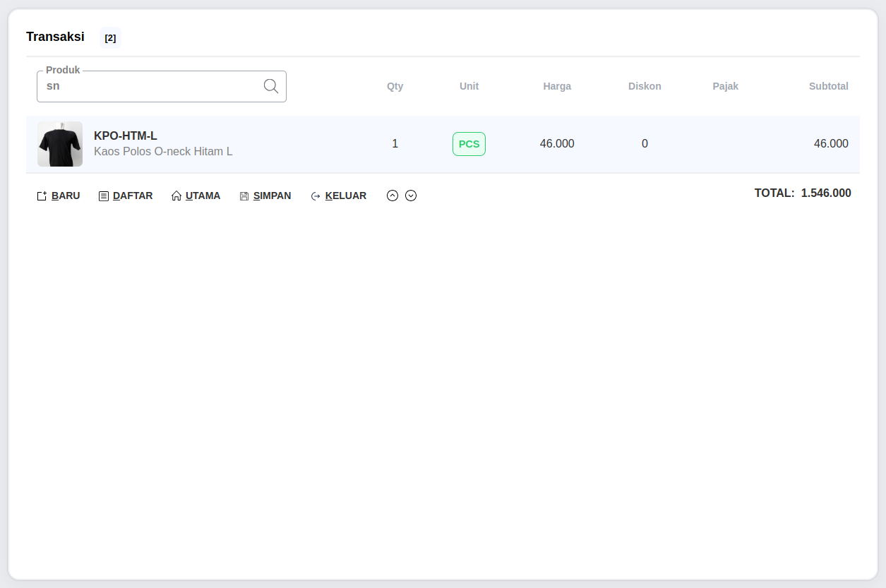This screenshot has height=588, width=886.
Task: Click the magnifier search icon in Produk field
Action: pos(271,86)
